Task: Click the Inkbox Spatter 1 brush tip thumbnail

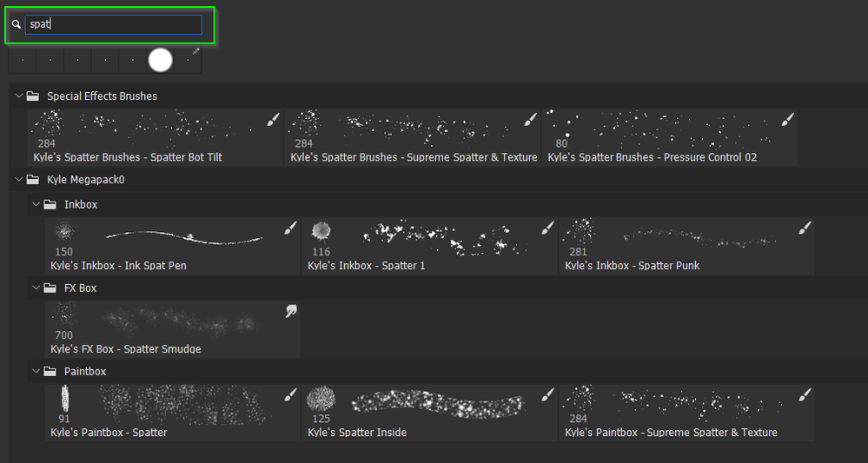Action: (321, 231)
